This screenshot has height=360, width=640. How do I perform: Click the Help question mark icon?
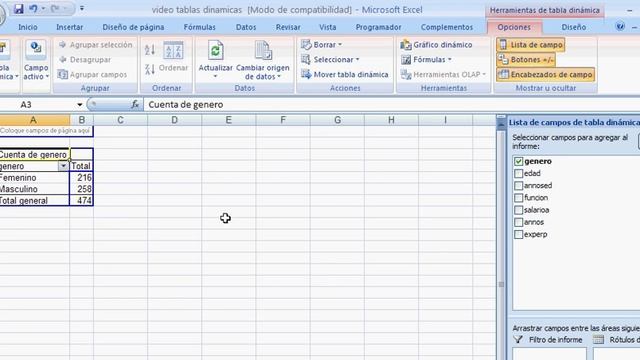620,27
